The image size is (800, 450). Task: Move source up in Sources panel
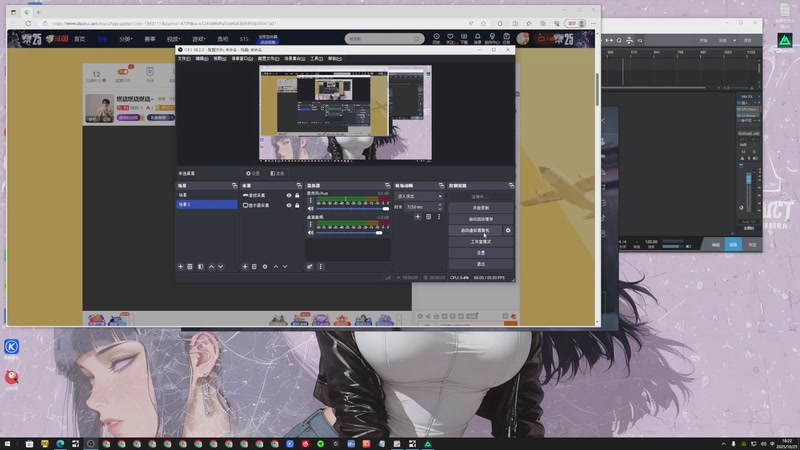pos(276,266)
